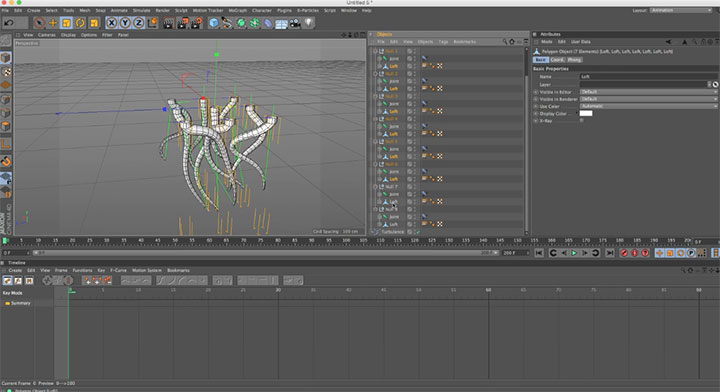Click the orange snap magnet icon in left palette

click(x=6, y=161)
